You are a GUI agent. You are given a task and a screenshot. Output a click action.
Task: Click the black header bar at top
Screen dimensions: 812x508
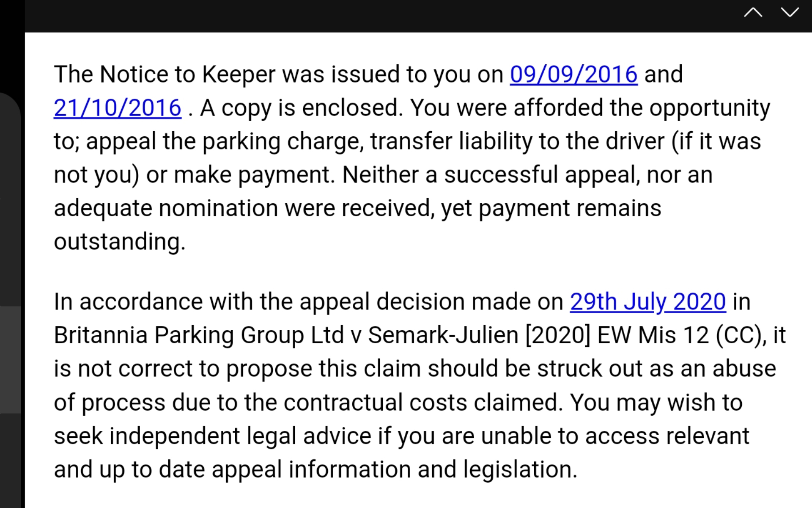pyautogui.click(x=381, y=15)
